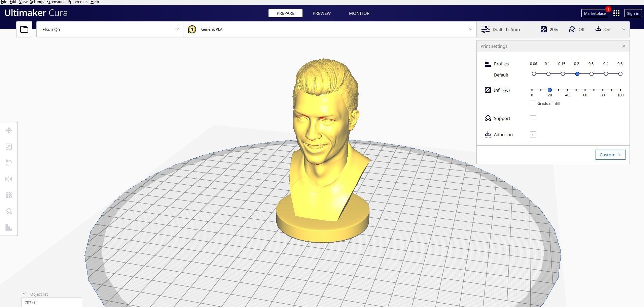Click the Support icon in Print settings
Image resolution: width=644 pixels, height=307 pixels.
point(488,118)
